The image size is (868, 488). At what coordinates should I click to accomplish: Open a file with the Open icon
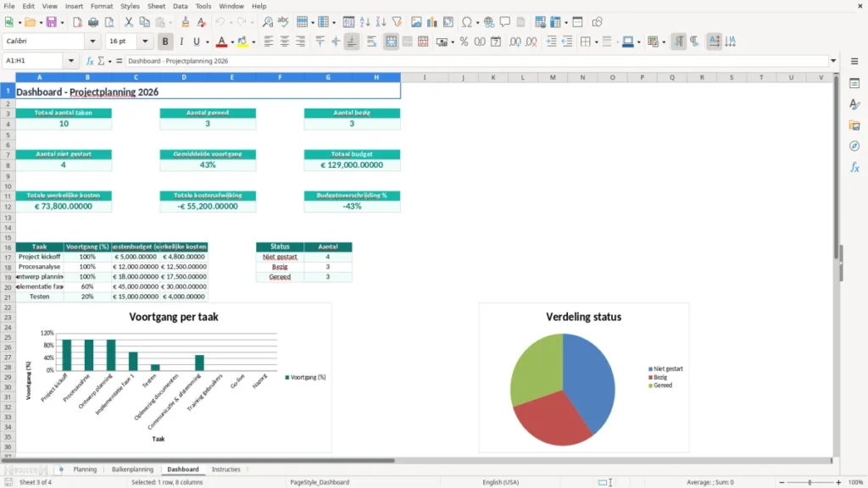point(30,22)
